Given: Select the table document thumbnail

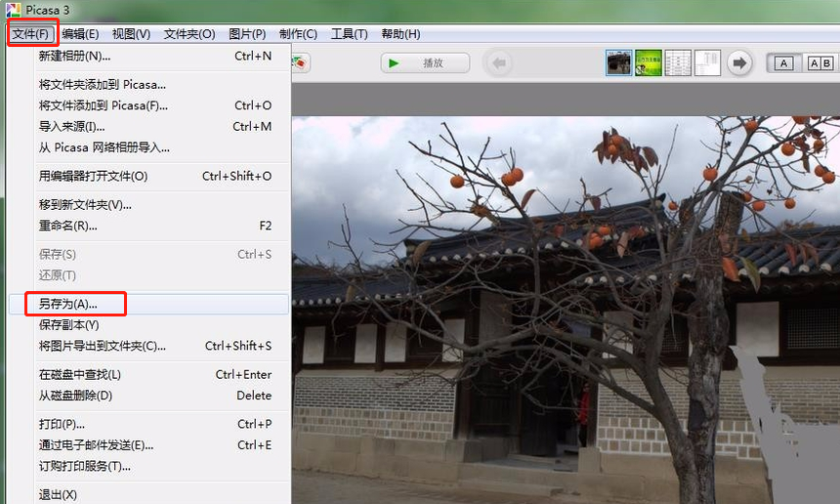Looking at the screenshot, I should 678,63.
